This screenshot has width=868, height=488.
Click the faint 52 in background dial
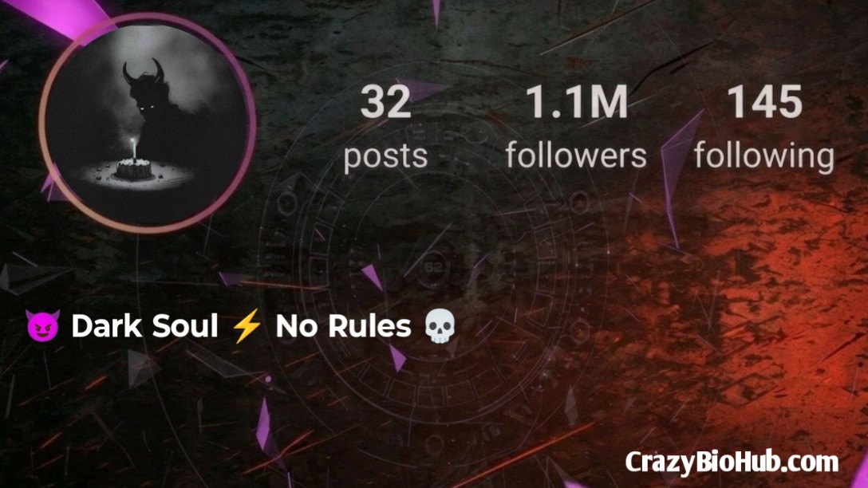click(x=433, y=267)
